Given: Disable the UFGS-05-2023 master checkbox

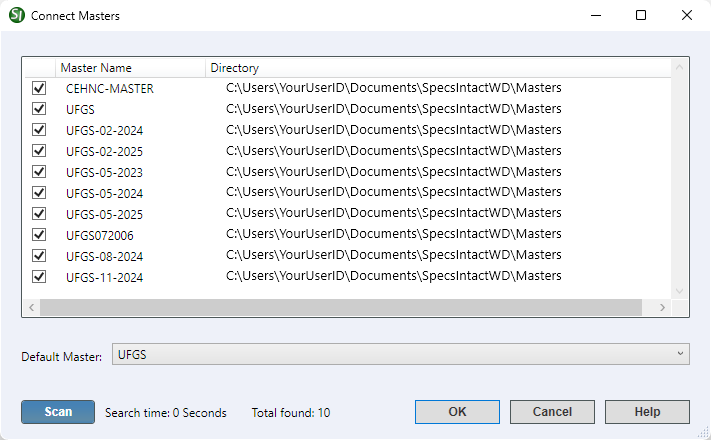Looking at the screenshot, I should (x=39, y=172).
